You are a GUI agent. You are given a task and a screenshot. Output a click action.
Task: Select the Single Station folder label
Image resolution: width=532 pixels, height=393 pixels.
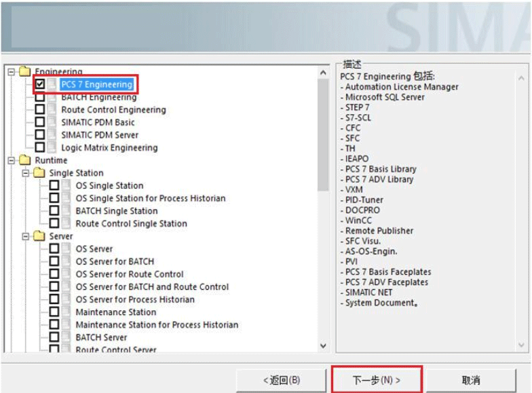click(76, 172)
